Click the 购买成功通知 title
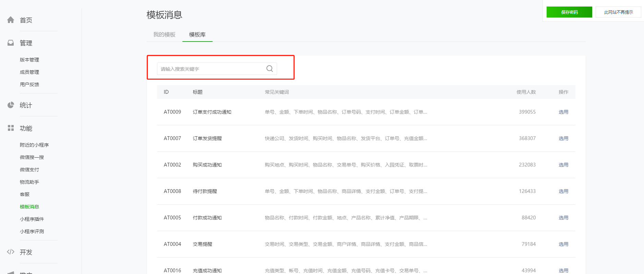 pos(207,165)
